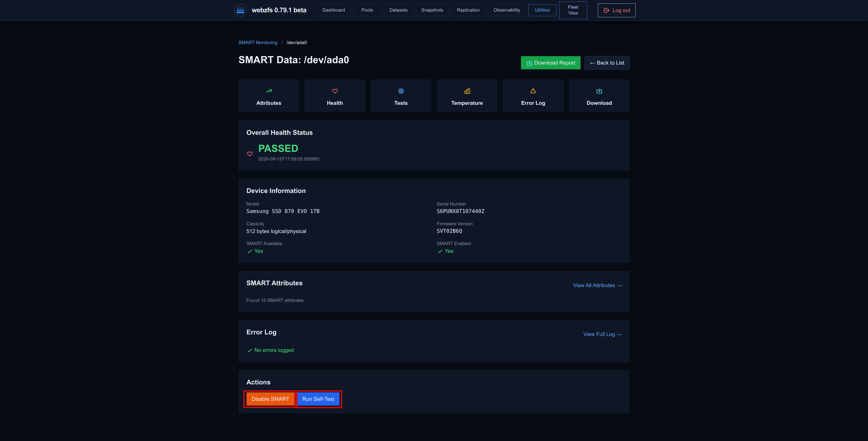Follow the View Full Log link
This screenshot has width=868, height=441.
[x=602, y=334]
